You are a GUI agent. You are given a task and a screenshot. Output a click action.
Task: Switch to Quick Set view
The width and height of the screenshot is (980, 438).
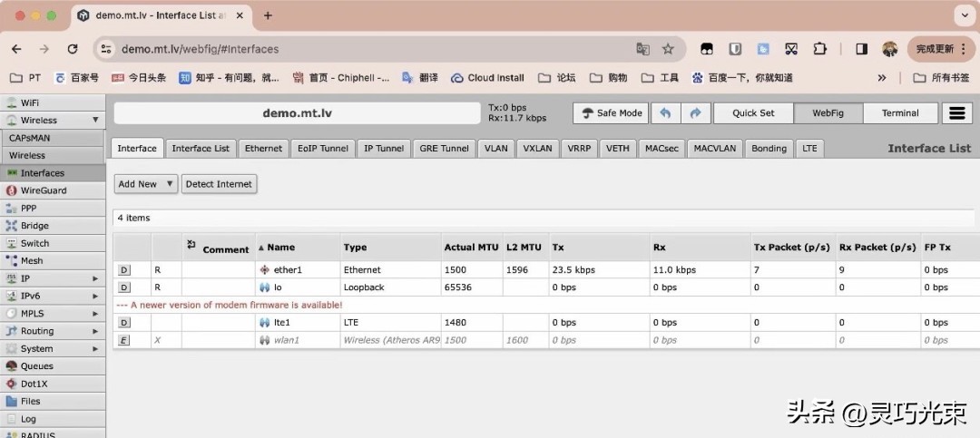click(x=753, y=113)
